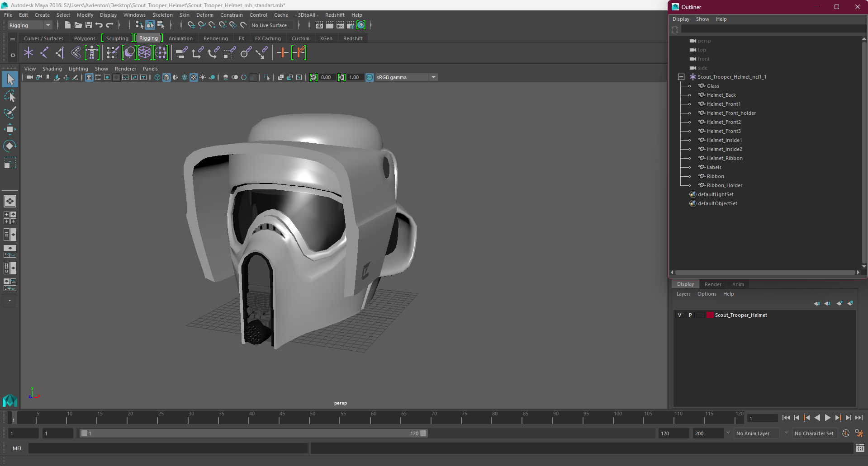
Task: Click the Create Joints shelf icon
Action: point(44,53)
